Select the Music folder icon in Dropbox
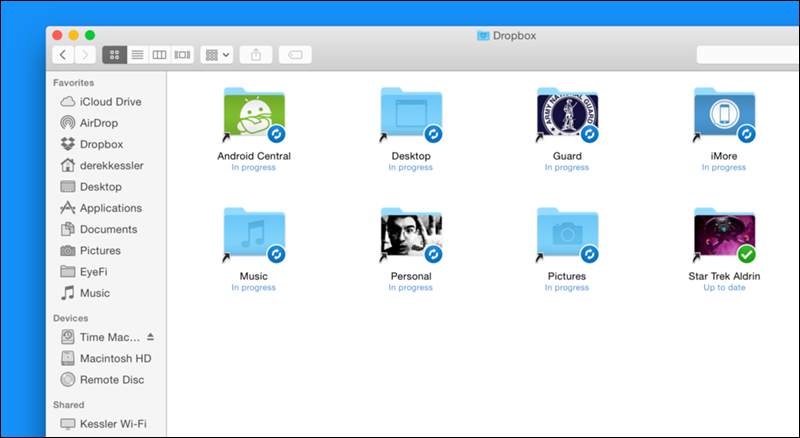 coord(254,234)
